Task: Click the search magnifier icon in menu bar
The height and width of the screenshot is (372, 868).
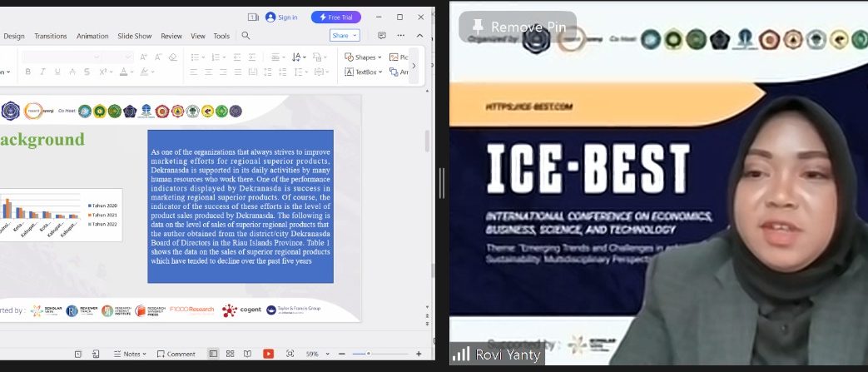Action: pos(246,36)
